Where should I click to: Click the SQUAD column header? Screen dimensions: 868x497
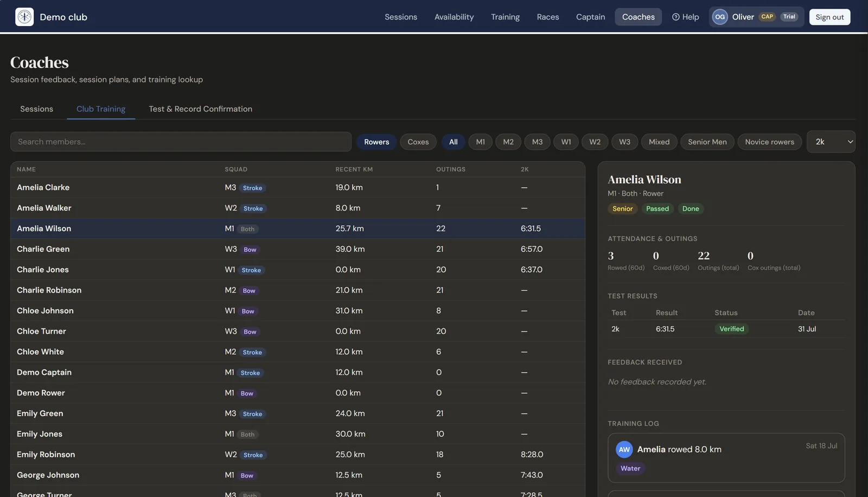pyautogui.click(x=236, y=169)
